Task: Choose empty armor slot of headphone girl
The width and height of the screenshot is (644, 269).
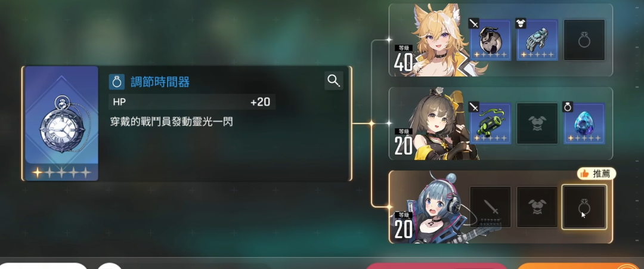Action: click(x=537, y=207)
